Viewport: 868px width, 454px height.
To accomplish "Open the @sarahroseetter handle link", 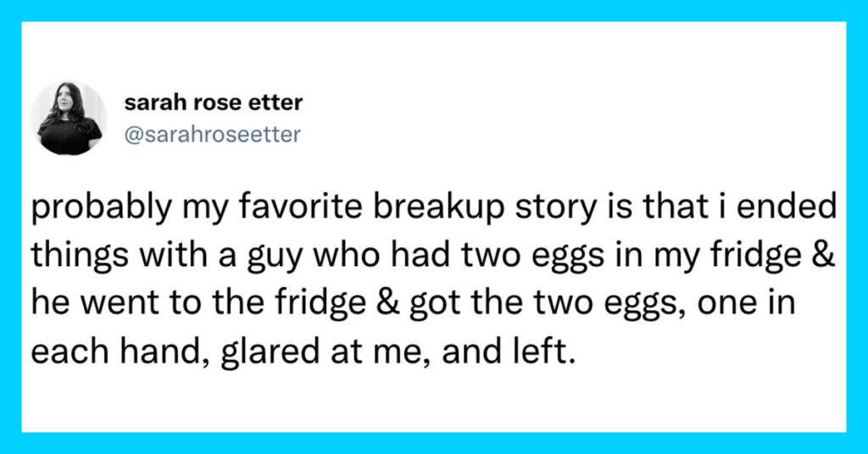I will (x=213, y=135).
